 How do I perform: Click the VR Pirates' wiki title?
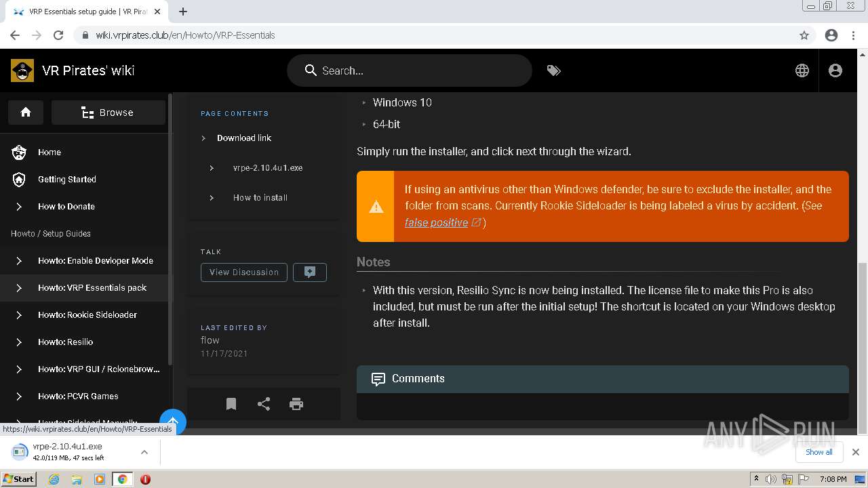[88, 70]
